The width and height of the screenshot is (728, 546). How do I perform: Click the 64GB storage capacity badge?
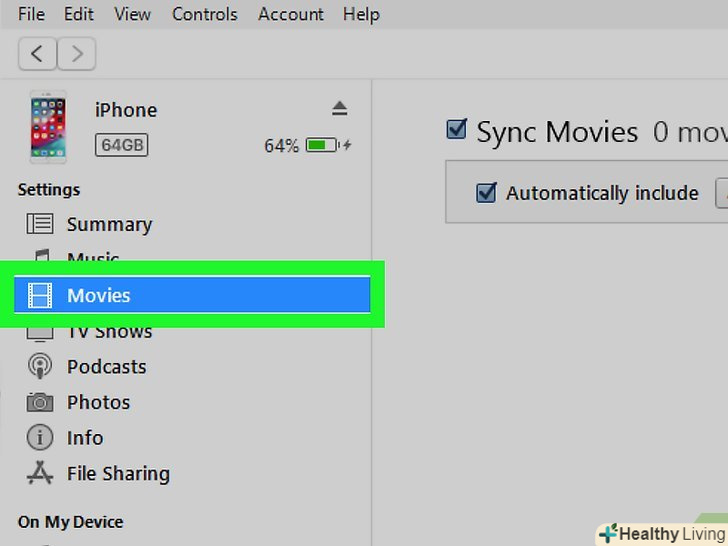tap(122, 145)
